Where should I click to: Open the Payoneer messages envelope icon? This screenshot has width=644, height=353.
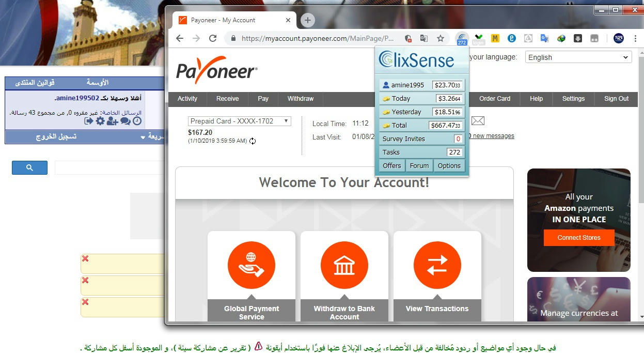[478, 121]
